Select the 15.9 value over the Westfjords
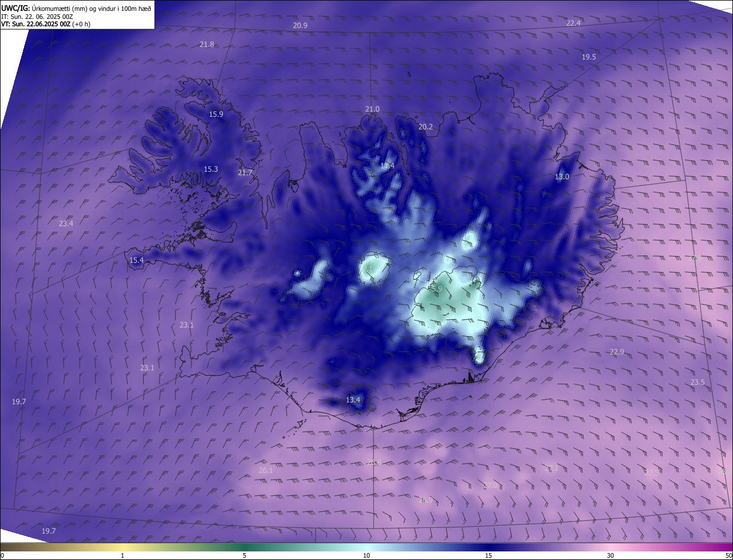The width and height of the screenshot is (733, 560). (216, 115)
